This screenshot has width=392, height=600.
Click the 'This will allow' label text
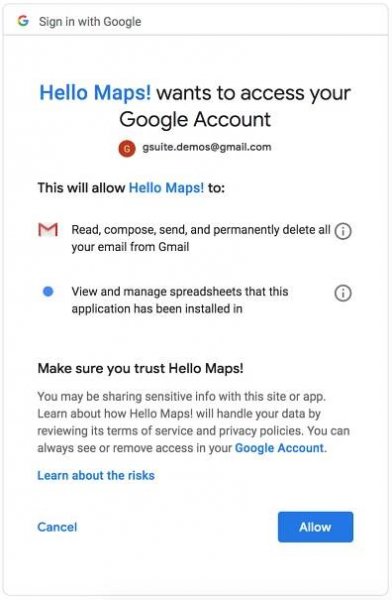coord(81,188)
